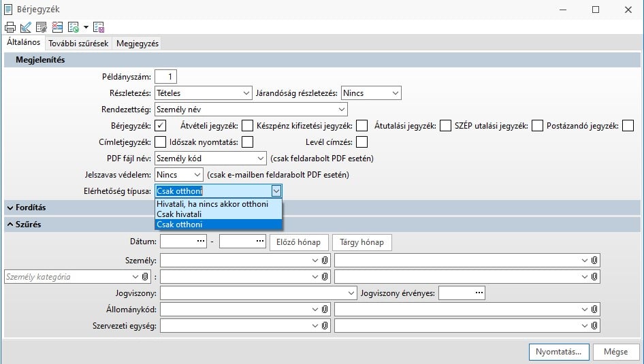
Task: Tick the Levél címzés checkbox
Action: click(x=362, y=142)
